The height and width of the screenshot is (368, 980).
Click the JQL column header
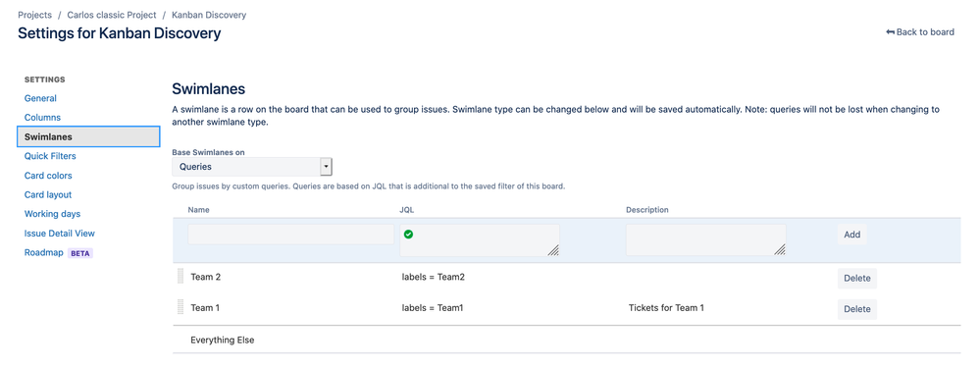point(407,210)
